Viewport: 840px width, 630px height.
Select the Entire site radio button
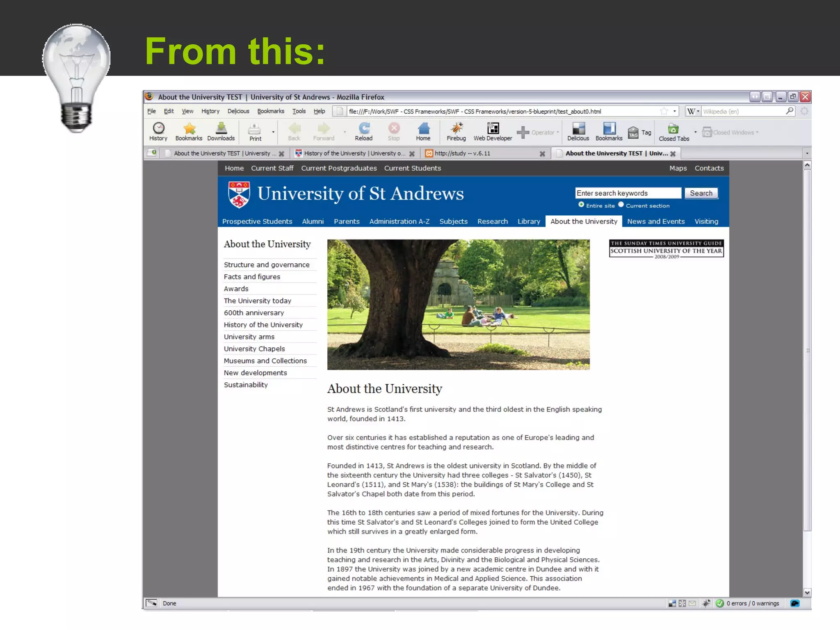point(581,204)
